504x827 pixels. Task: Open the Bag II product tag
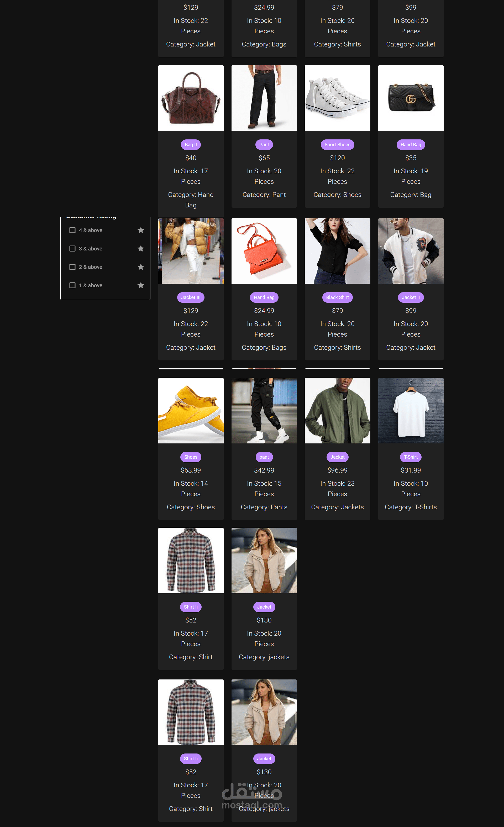(191, 145)
